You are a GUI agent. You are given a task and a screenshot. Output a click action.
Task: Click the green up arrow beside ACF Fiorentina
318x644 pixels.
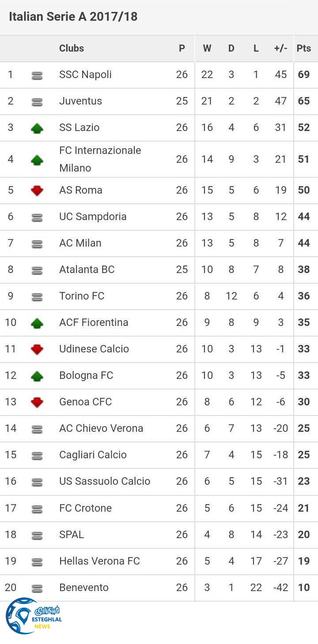(37, 323)
